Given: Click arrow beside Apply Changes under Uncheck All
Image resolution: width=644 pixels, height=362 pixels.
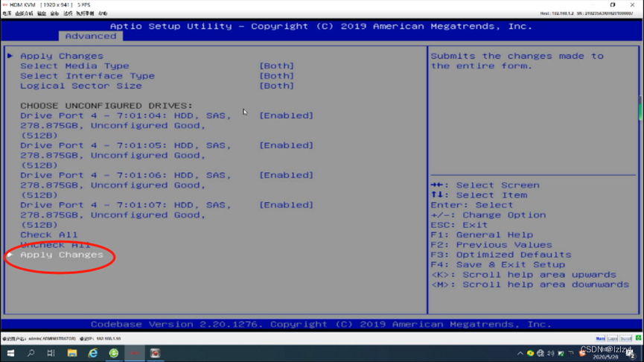Looking at the screenshot, I should click(10, 255).
